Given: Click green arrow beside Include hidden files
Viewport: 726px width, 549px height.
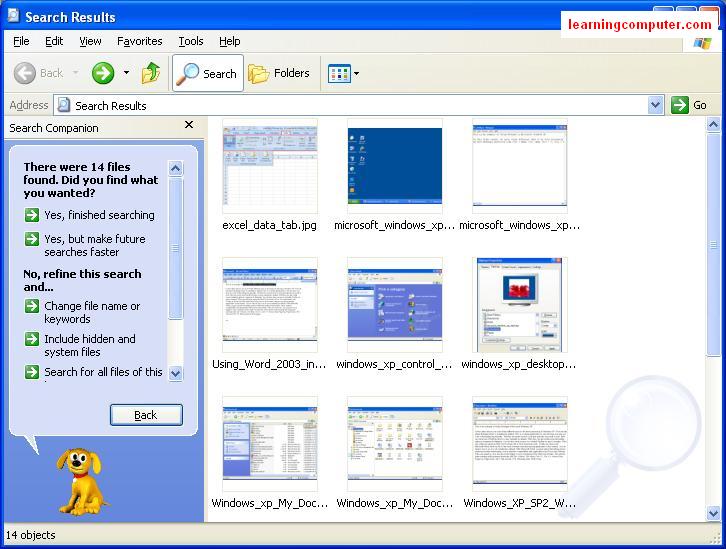Looking at the screenshot, I should [x=32, y=339].
